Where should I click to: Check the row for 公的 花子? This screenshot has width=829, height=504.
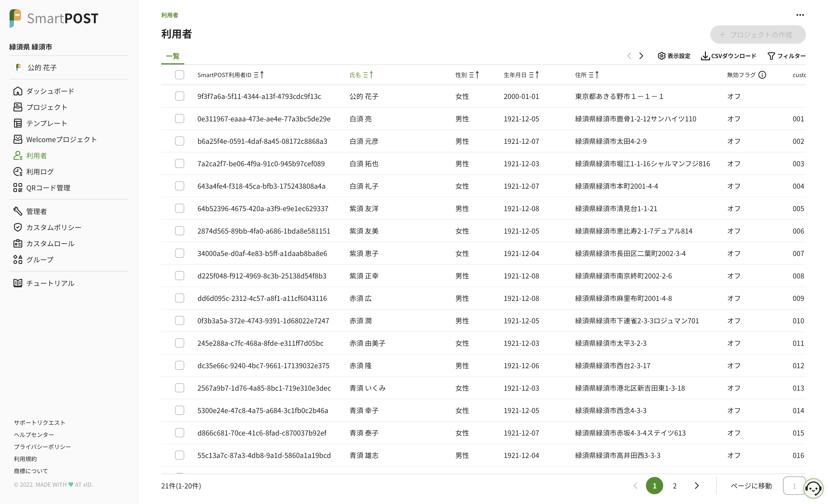tap(180, 96)
